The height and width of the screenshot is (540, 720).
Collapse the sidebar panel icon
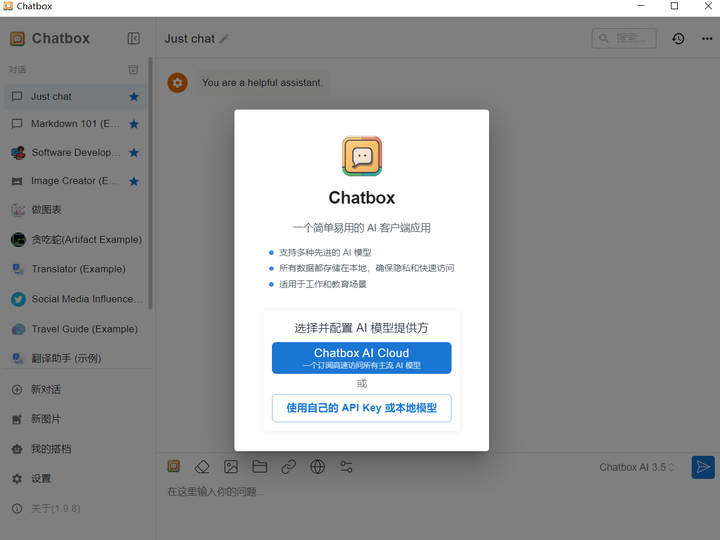pos(134,39)
